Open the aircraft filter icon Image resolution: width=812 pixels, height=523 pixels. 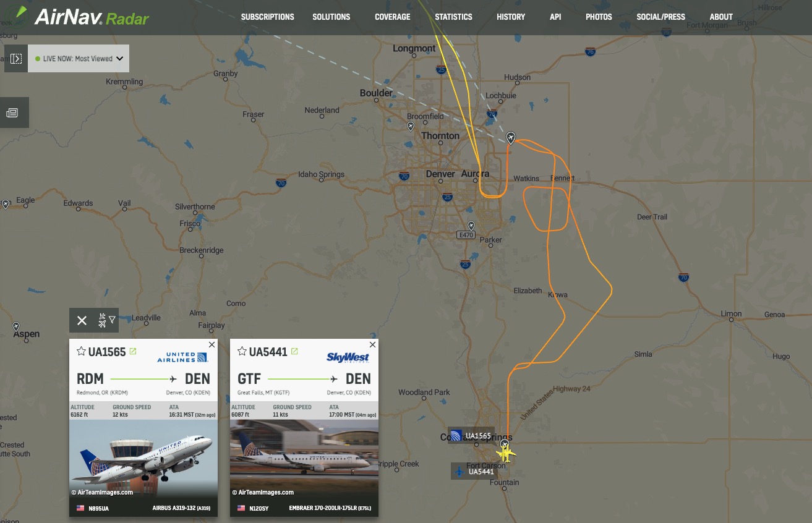point(107,320)
